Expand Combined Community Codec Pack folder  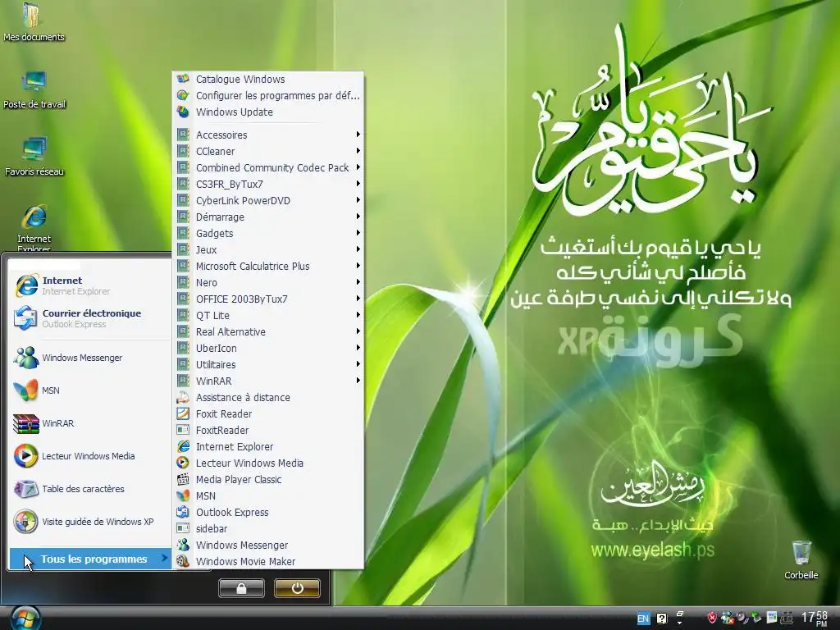click(x=268, y=167)
